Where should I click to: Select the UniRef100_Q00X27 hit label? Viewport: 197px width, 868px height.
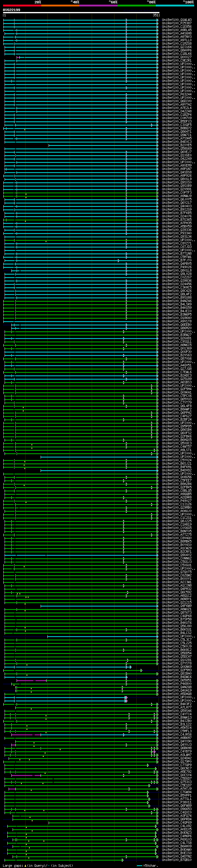click(176, 57)
